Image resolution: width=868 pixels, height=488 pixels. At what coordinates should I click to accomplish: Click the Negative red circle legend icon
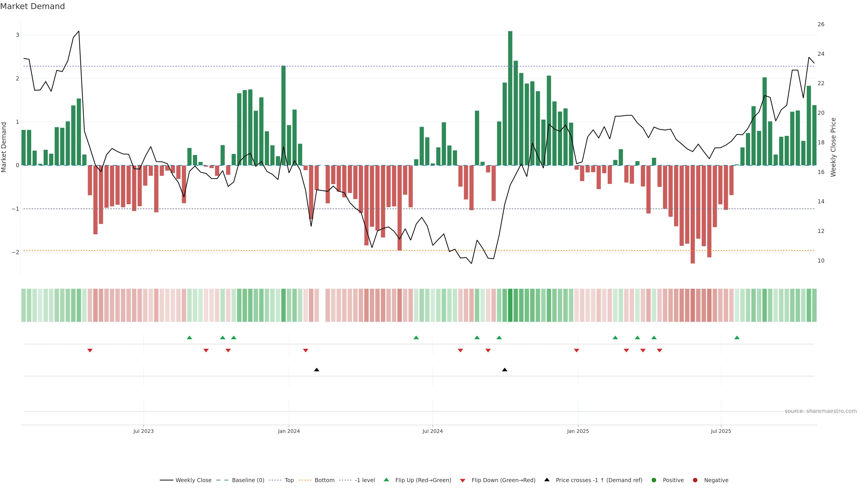[695, 480]
